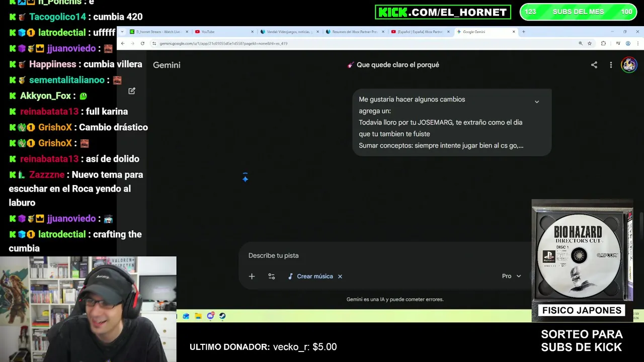The width and height of the screenshot is (644, 362).
Task: Click the KICK.COM/EL_HORNET banner
Action: [443, 12]
